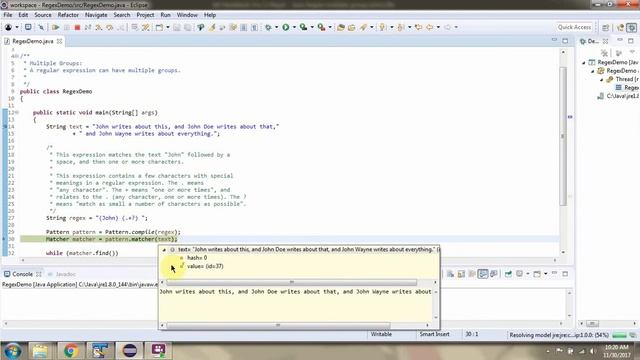Image resolution: width=640 pixels, height=360 pixels.
Task: Click the Run with coverage icon
Action: click(303, 27)
